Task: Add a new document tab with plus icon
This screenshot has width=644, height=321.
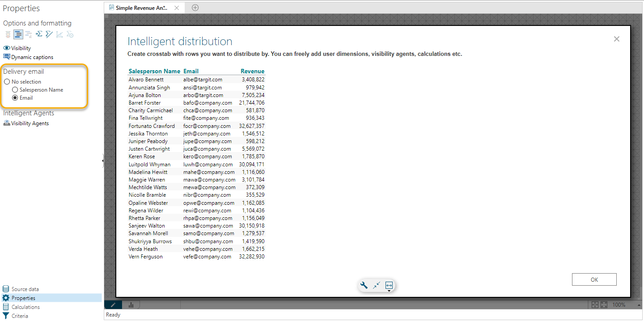Action: pos(195,8)
